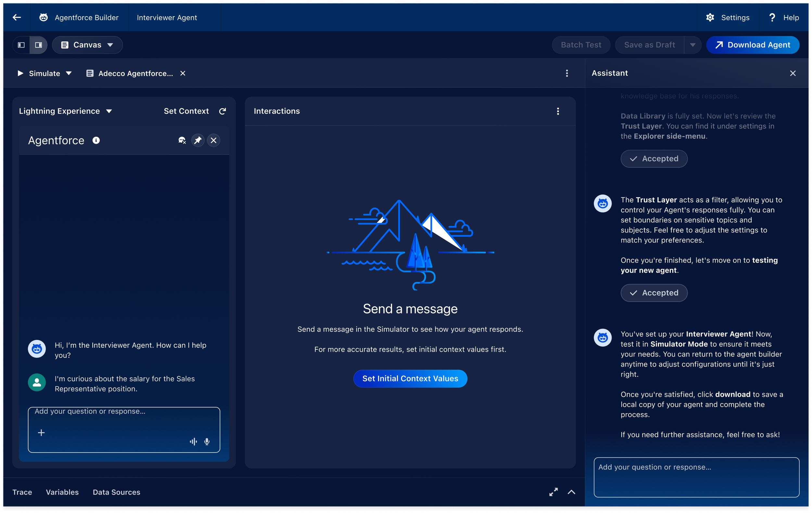
Task: Click the Assistant panel title
Action: tap(610, 73)
